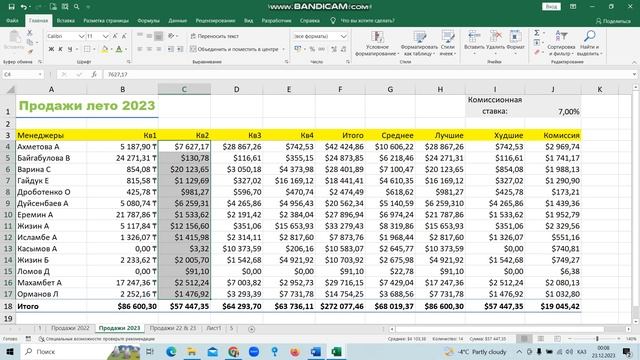Open Стили ячеек gallery
640x360 pixels.
(448, 43)
